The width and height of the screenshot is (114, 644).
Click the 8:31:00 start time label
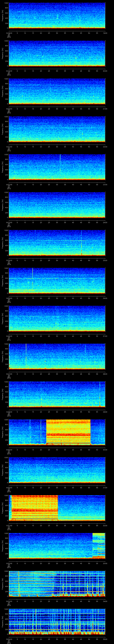[x=9, y=525]
